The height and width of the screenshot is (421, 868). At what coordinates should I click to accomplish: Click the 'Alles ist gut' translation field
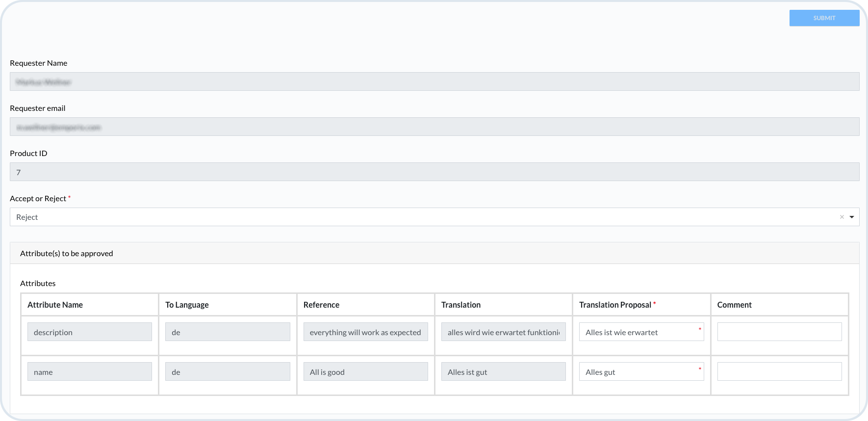pos(503,372)
